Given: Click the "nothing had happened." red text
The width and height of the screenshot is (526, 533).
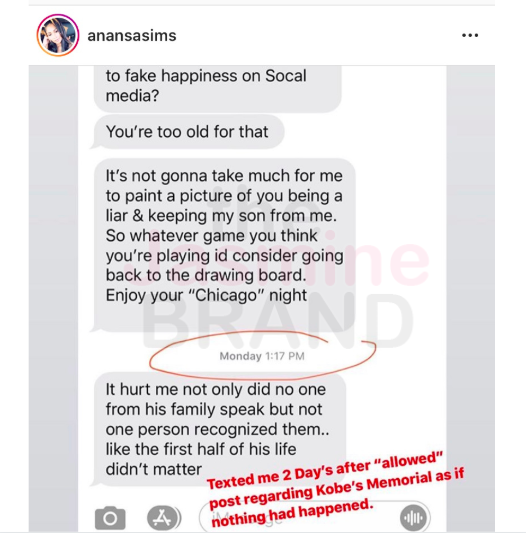Looking at the screenshot, I should [x=292, y=513].
